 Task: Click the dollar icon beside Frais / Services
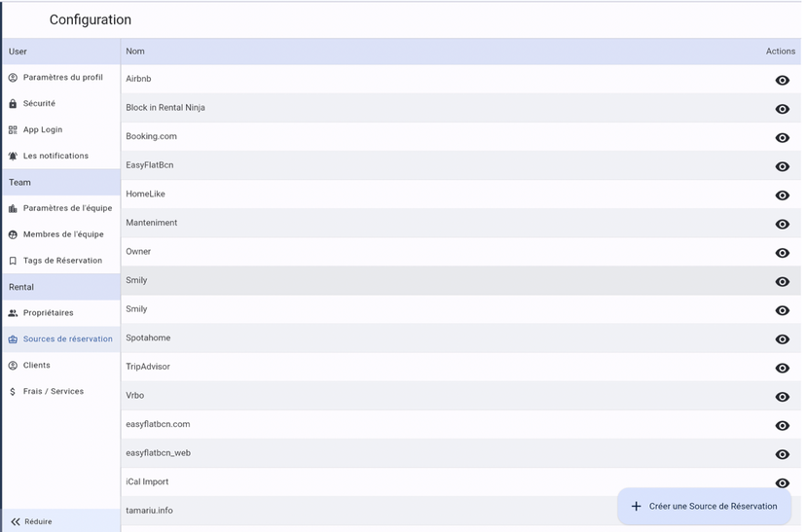13,392
